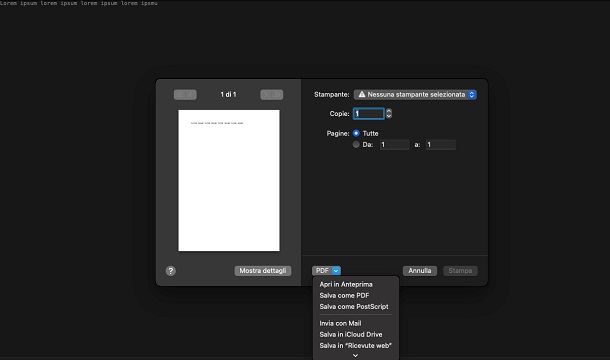Click the page preview thumbnail
Image resolution: width=610 pixels, height=360 pixels.
(229, 181)
